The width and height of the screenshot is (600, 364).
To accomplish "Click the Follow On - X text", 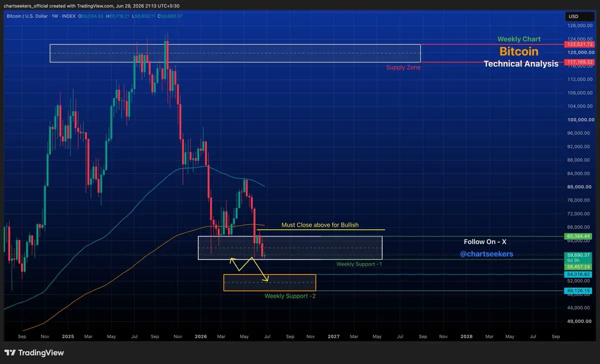I will (x=485, y=241).
